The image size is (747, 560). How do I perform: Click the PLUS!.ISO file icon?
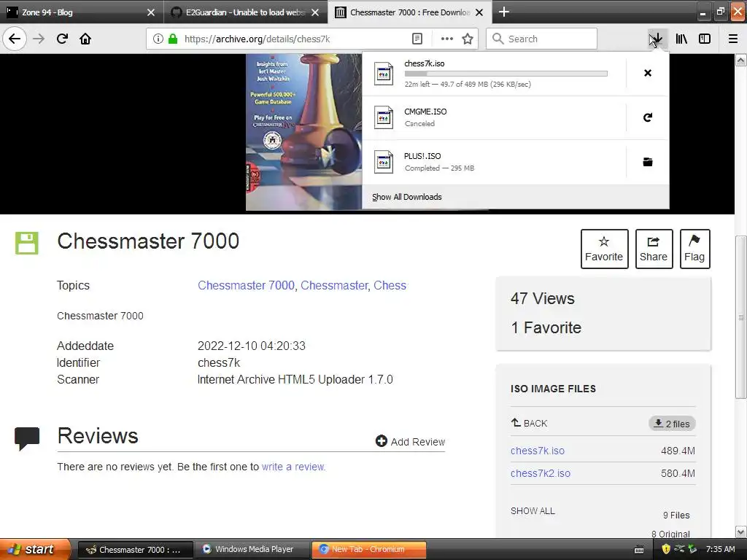click(384, 162)
